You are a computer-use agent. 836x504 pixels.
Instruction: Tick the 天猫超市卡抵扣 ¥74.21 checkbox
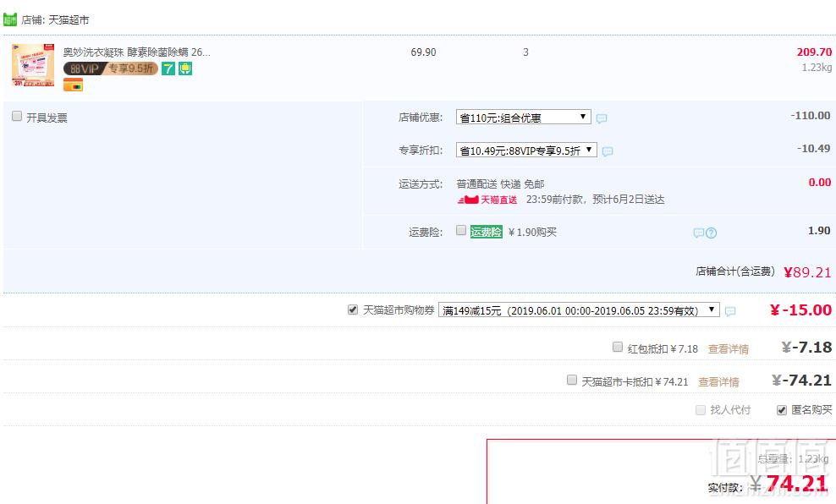point(571,380)
